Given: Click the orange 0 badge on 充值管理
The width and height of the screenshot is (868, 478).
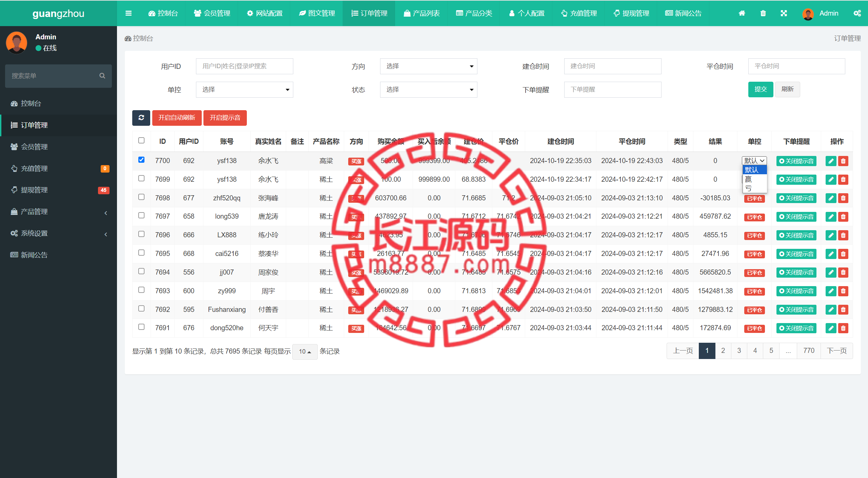Looking at the screenshot, I should [x=105, y=168].
